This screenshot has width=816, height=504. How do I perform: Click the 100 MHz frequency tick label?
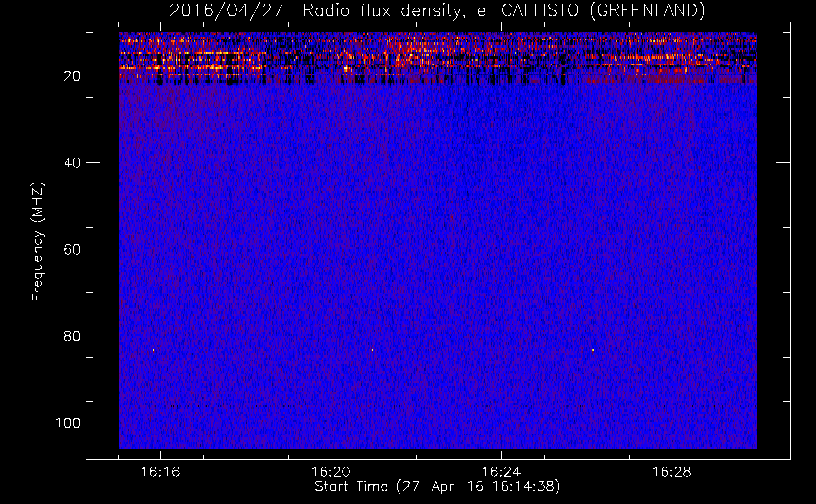(x=68, y=423)
